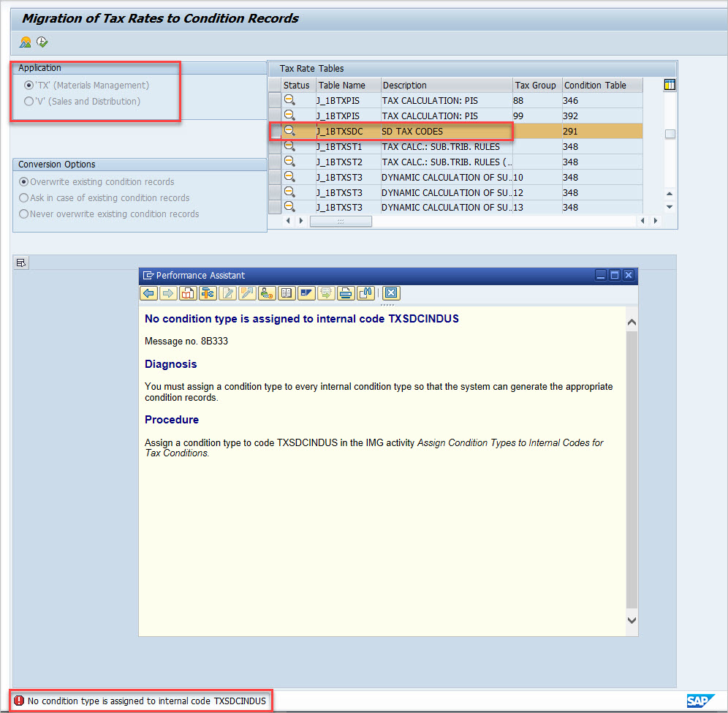
Task: Click the Tax Group column header
Action: click(537, 85)
